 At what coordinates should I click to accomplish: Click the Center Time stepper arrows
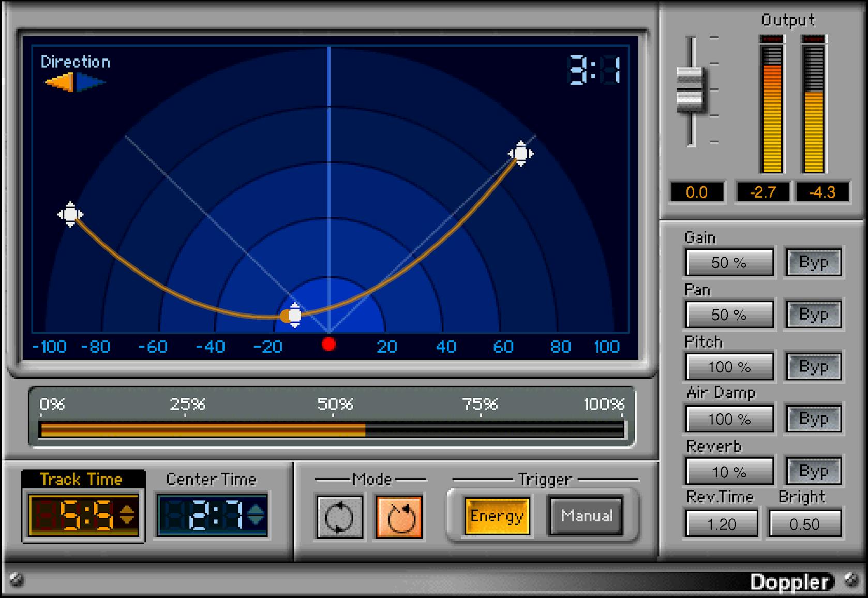click(x=257, y=514)
